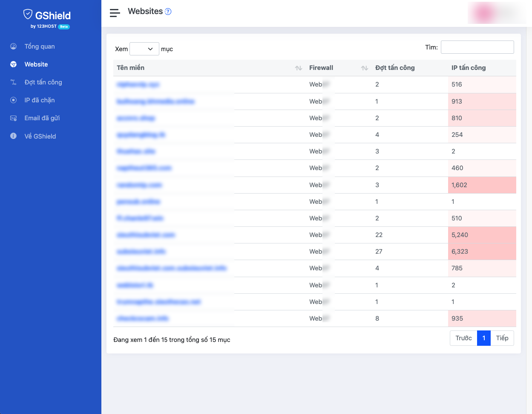Click inside the Tìm search field
Image resolution: width=532 pixels, height=414 pixels.
tap(477, 47)
